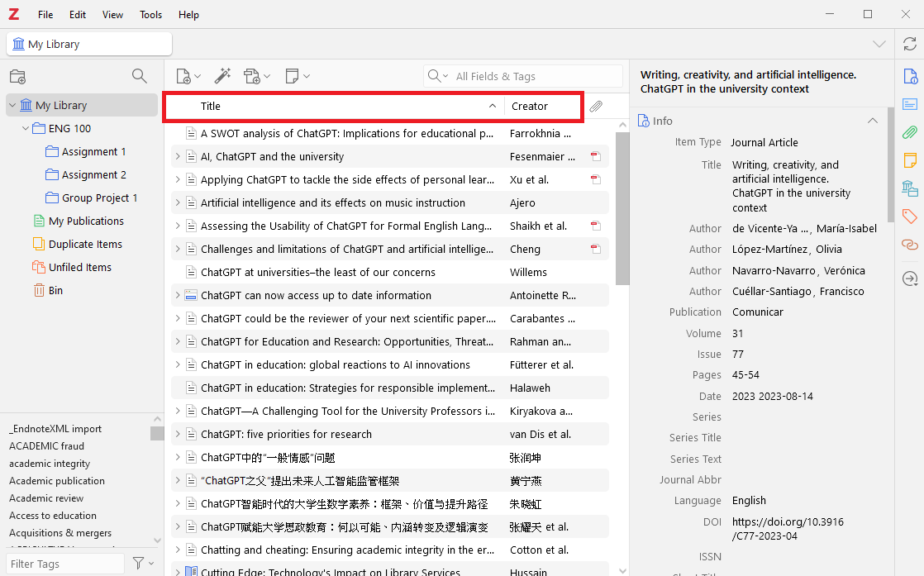Screen dimensions: 924x576
Task: Open the Tags pane icon in side bar
Action: [x=909, y=217]
